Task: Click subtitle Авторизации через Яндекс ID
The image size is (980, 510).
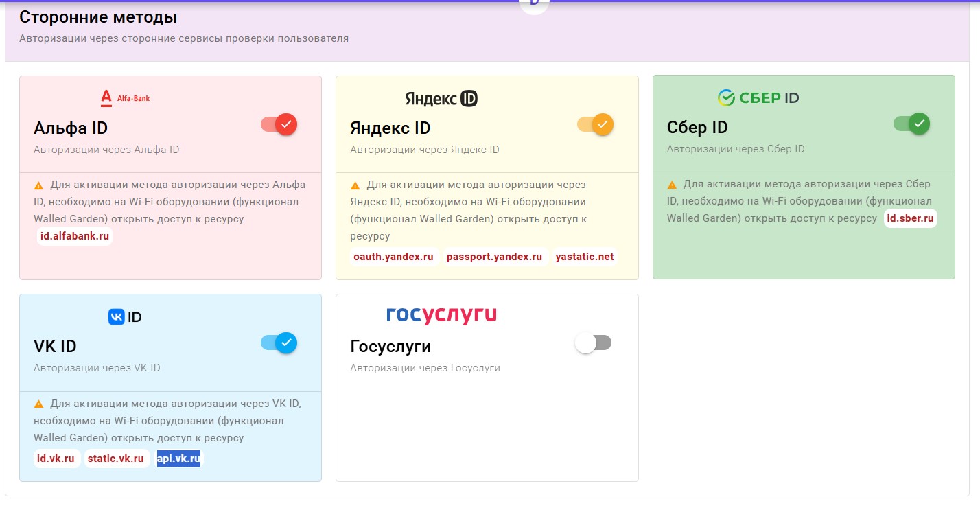Action: coord(425,150)
